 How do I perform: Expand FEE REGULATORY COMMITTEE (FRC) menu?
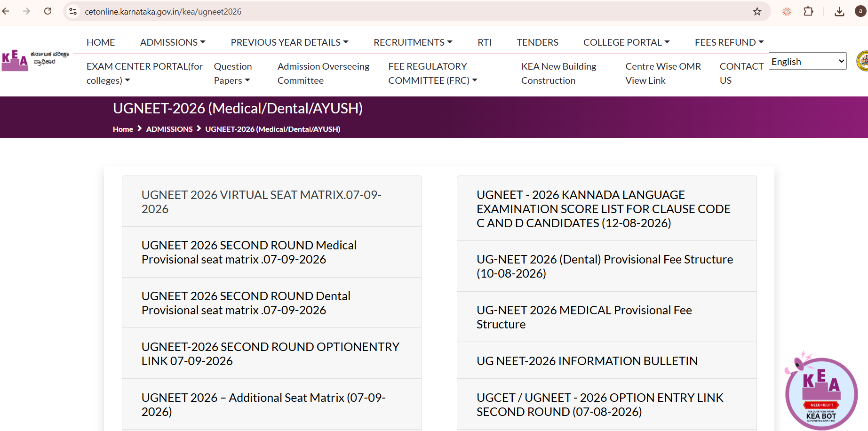pos(433,73)
